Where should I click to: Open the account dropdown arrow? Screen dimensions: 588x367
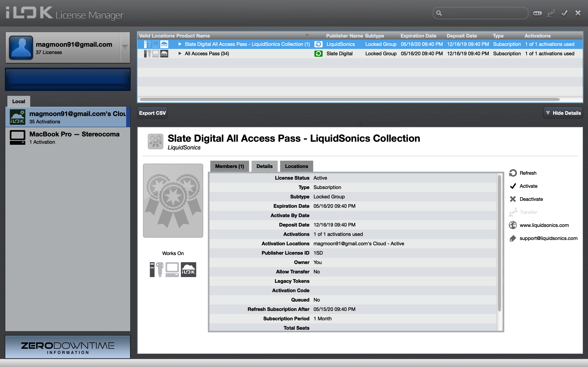(x=125, y=47)
